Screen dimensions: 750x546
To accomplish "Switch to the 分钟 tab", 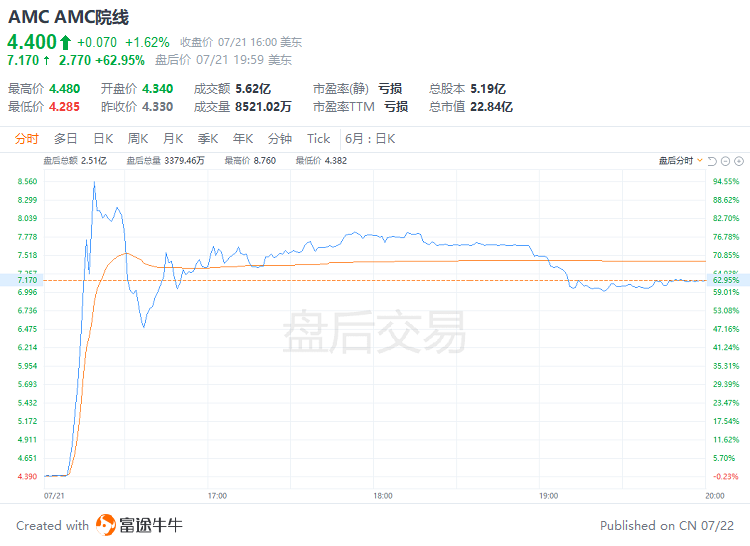I will [280, 139].
